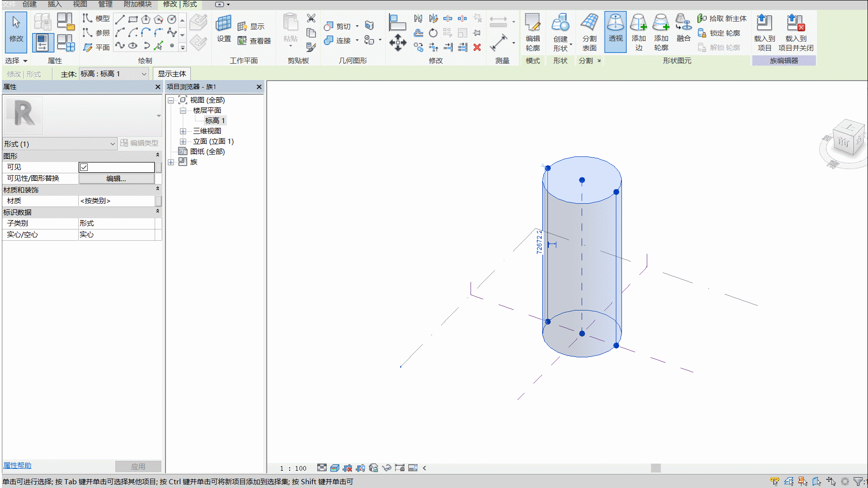Open the 属性帮助 (Properties help) link
The width and height of the screenshot is (868, 488).
17,466
